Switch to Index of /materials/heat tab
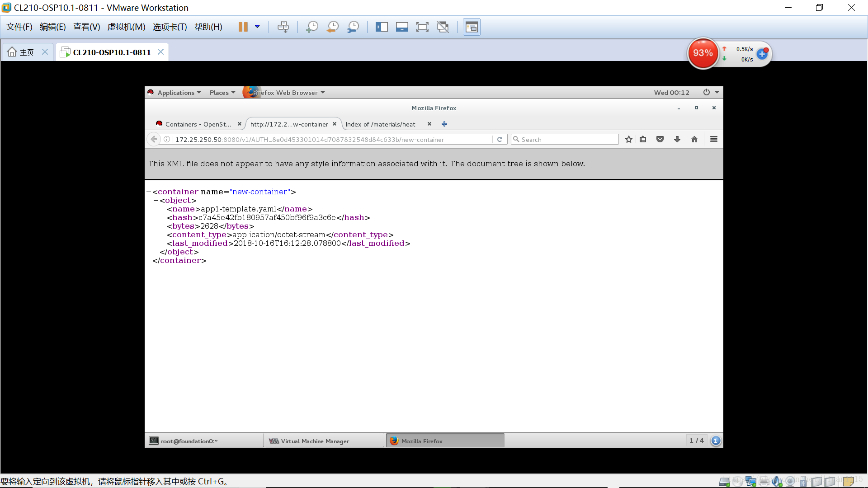Screen dimensions: 868x488 coord(380,124)
